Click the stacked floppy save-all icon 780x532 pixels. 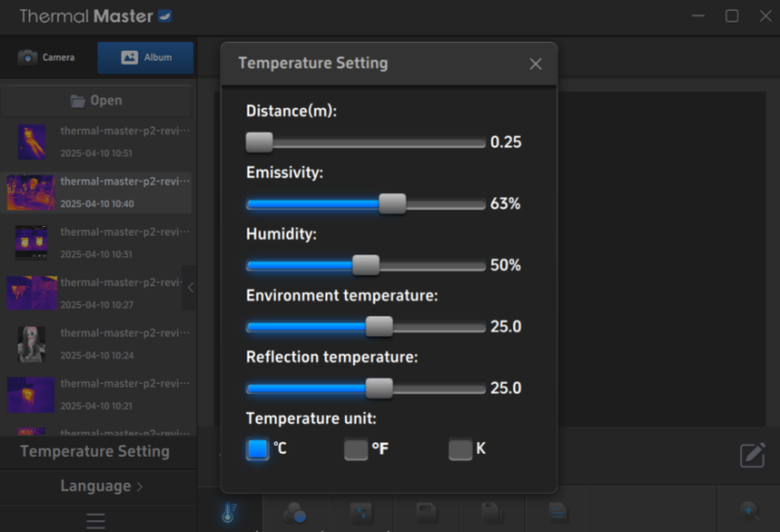coord(492,513)
